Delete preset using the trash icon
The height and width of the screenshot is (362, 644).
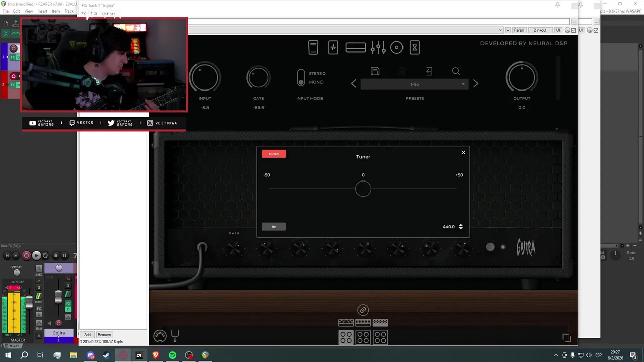point(402,71)
